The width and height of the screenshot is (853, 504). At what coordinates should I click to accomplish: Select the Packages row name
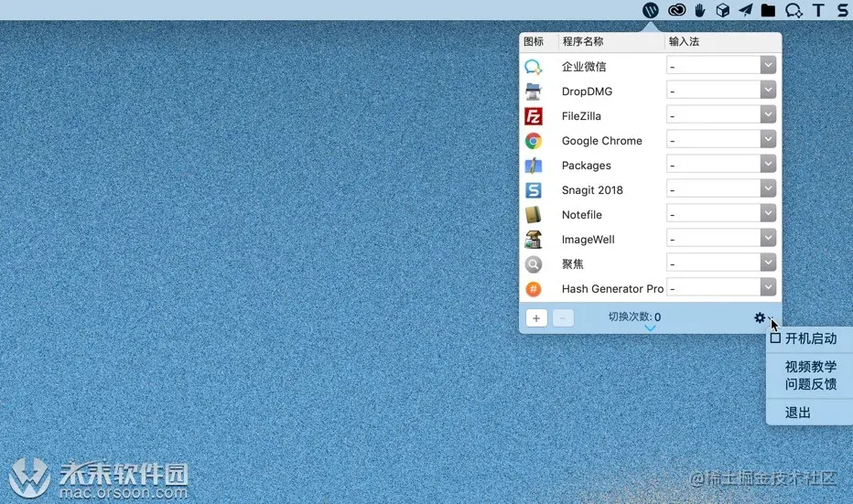(586, 166)
